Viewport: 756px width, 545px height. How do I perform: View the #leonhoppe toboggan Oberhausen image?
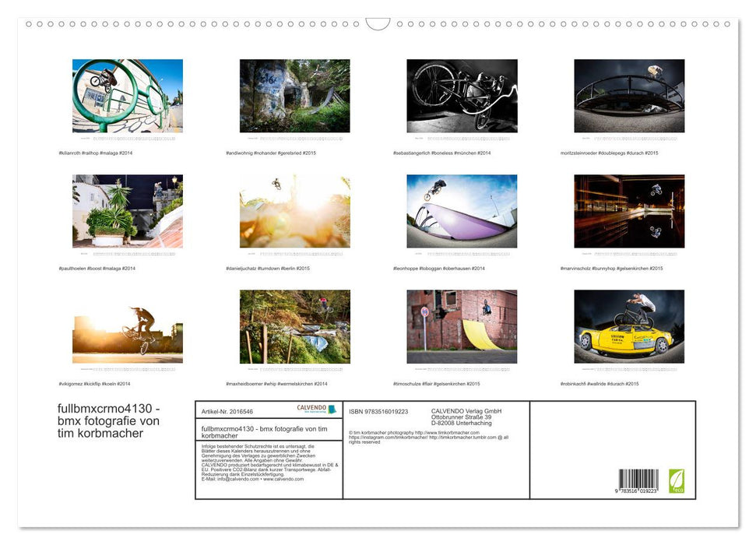point(462,211)
